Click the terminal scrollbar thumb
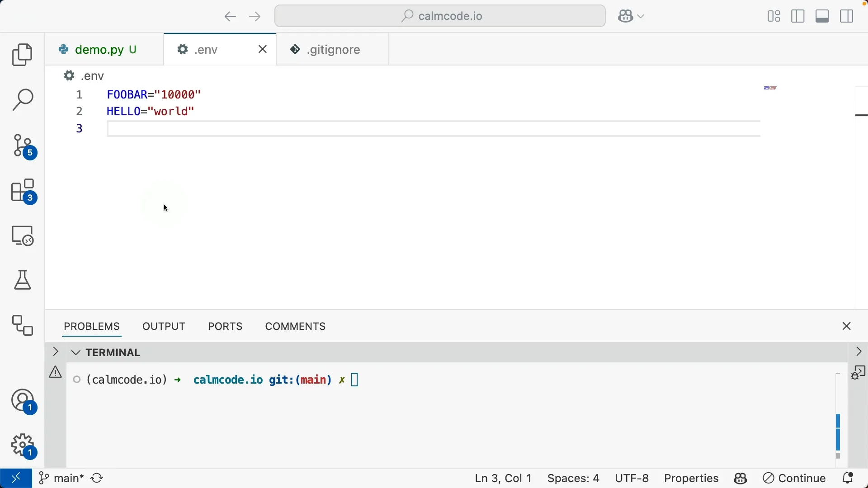The image size is (868, 488). click(x=838, y=432)
